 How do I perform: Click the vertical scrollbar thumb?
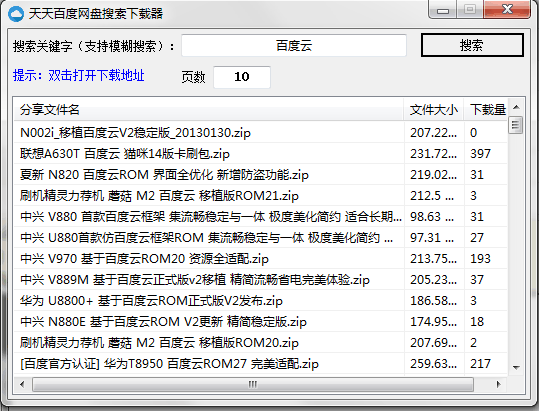(x=515, y=125)
